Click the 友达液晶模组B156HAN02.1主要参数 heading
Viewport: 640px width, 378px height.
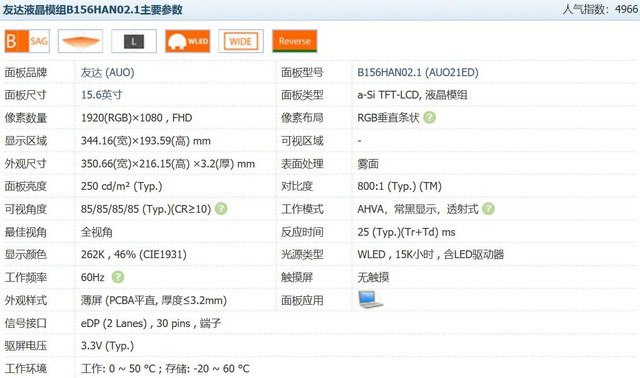tap(93, 10)
